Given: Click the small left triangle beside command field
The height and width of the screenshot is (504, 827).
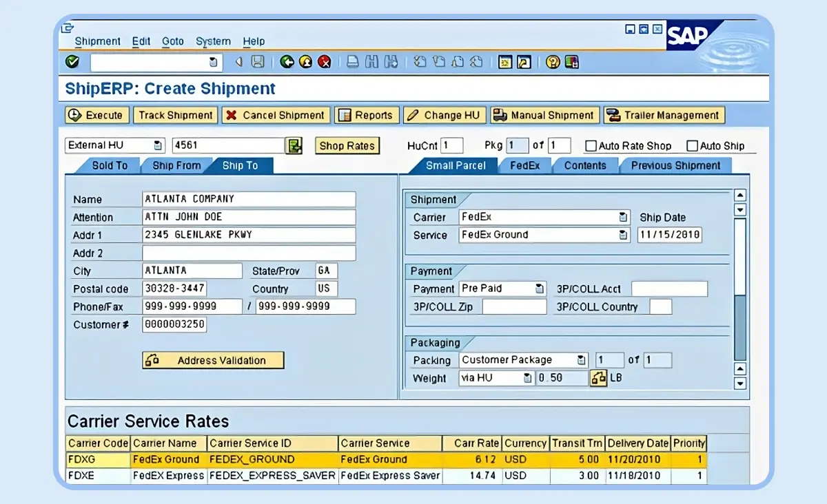Looking at the screenshot, I should [x=239, y=62].
